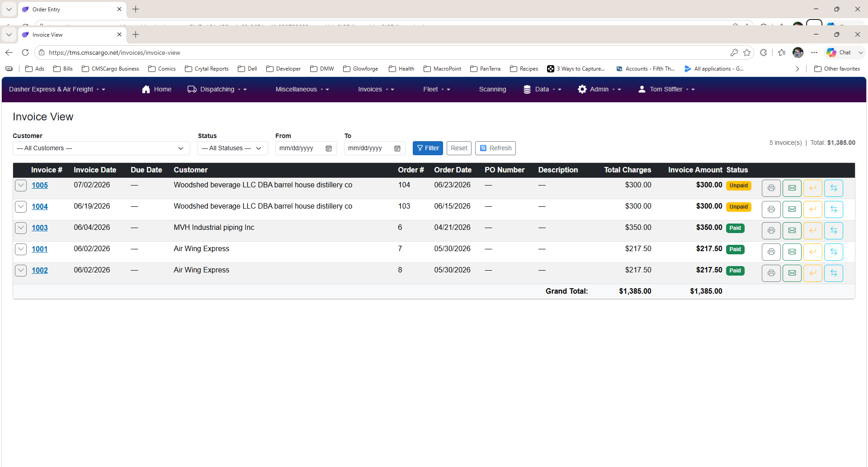Open To date calendar picker
This screenshot has width=868, height=467.
pos(397,148)
